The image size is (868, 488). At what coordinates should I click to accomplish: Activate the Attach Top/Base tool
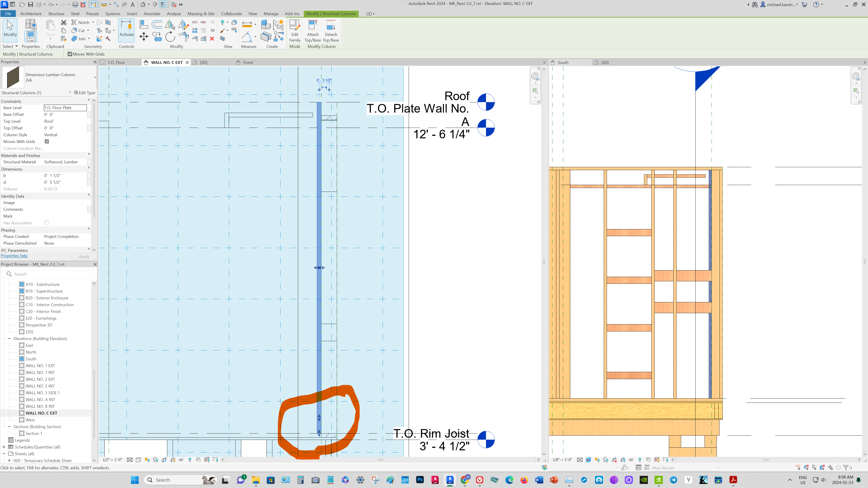313,30
